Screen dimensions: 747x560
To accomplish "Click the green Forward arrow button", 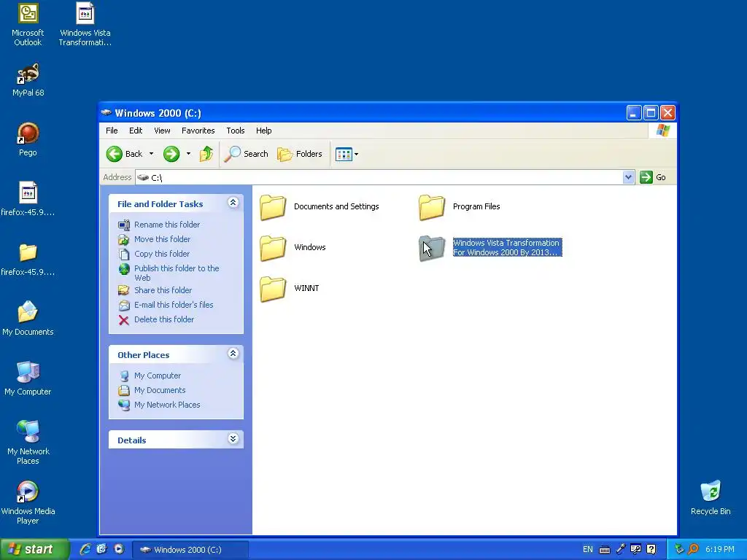I will coord(171,154).
